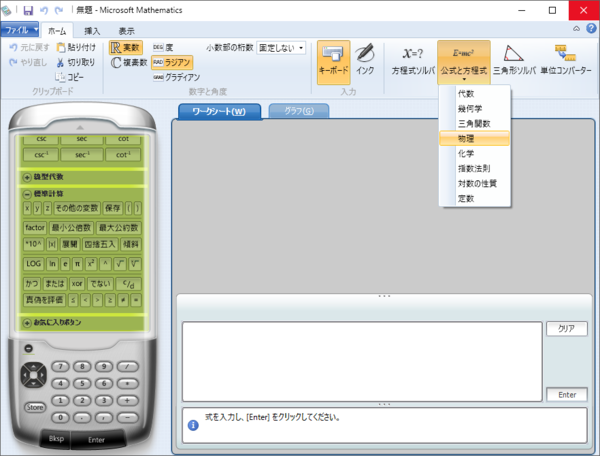Choose 化学 from formulas menu

[474, 153]
